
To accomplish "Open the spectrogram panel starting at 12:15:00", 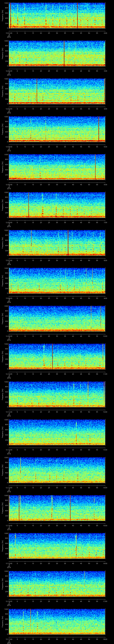I will 57,546.
